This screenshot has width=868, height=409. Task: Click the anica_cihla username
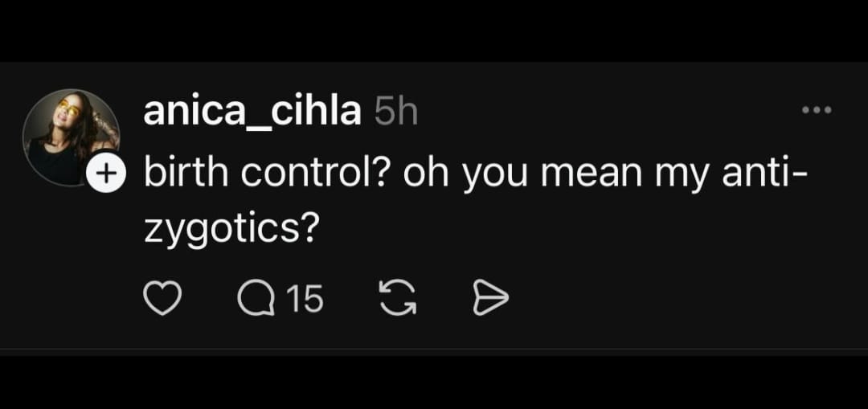[252, 112]
